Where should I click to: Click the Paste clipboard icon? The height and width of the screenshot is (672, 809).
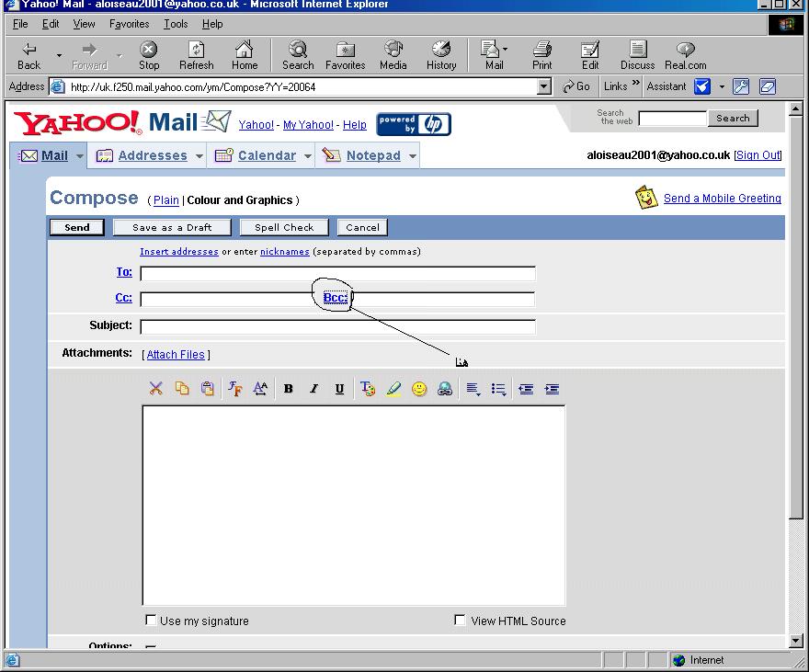[x=208, y=388]
